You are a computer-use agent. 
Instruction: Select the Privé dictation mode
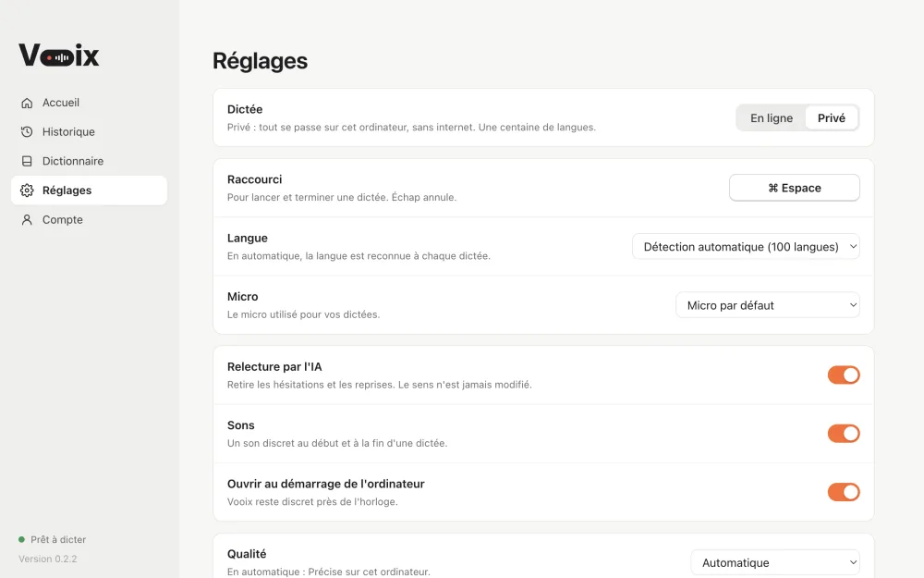coord(832,118)
